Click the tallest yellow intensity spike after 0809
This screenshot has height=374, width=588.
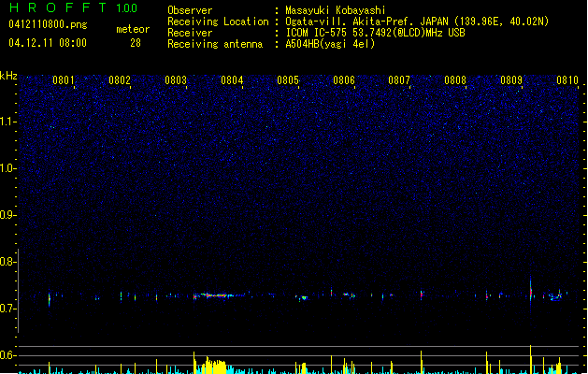pos(531,359)
